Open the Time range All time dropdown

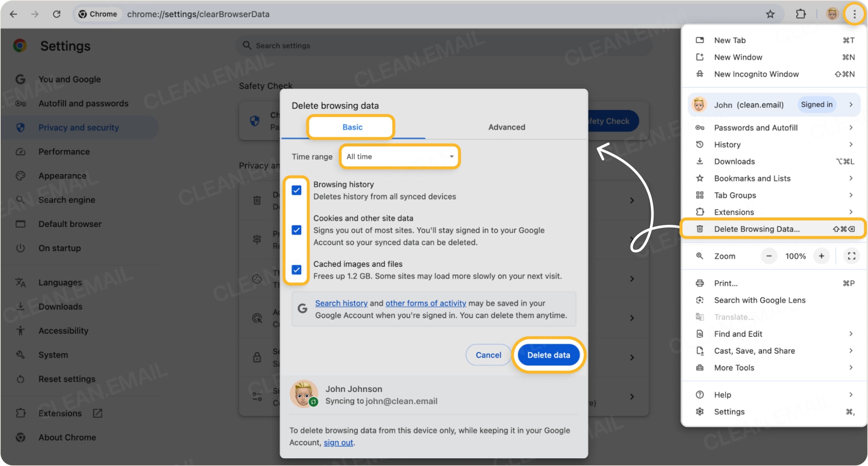point(399,156)
